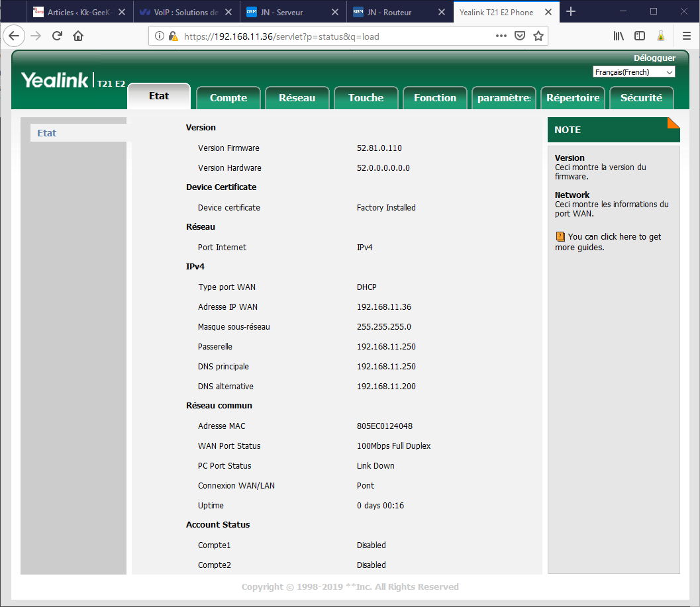This screenshot has height=607, width=700.
Task: Click the help guide question icon
Action: point(560,236)
